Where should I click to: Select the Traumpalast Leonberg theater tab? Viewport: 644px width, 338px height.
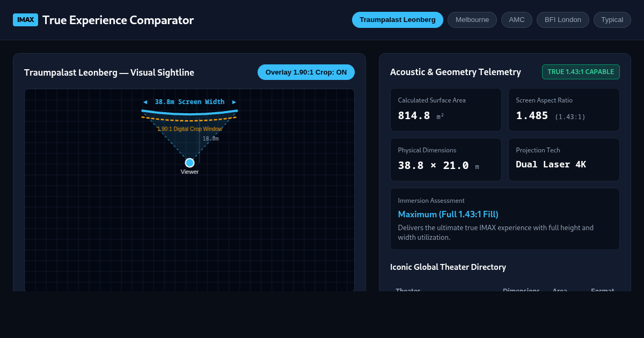[398, 20]
